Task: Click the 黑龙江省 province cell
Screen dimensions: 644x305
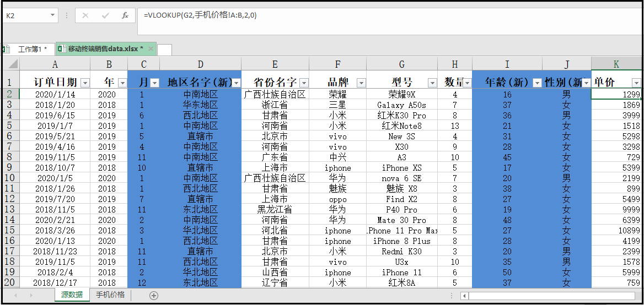Action: pyautogui.click(x=275, y=210)
